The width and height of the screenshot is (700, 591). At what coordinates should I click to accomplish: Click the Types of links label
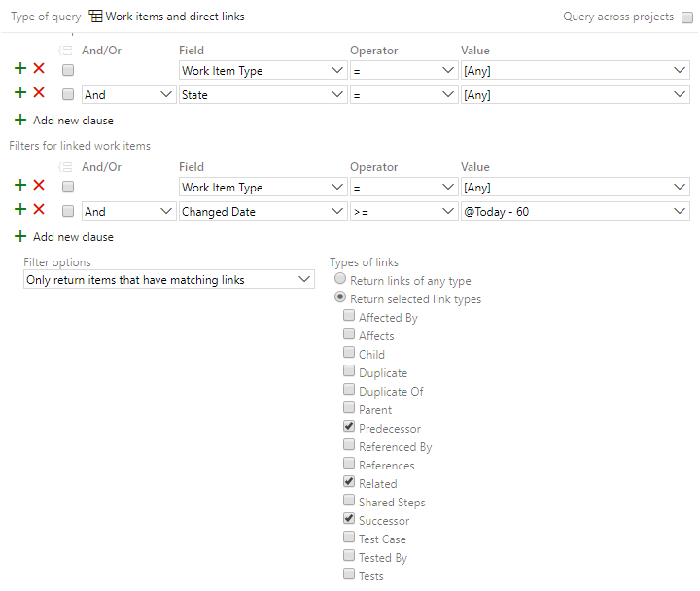click(364, 262)
